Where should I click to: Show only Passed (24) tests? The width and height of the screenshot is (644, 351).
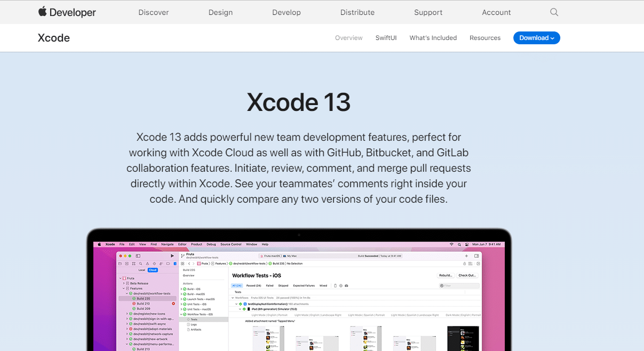254,286
